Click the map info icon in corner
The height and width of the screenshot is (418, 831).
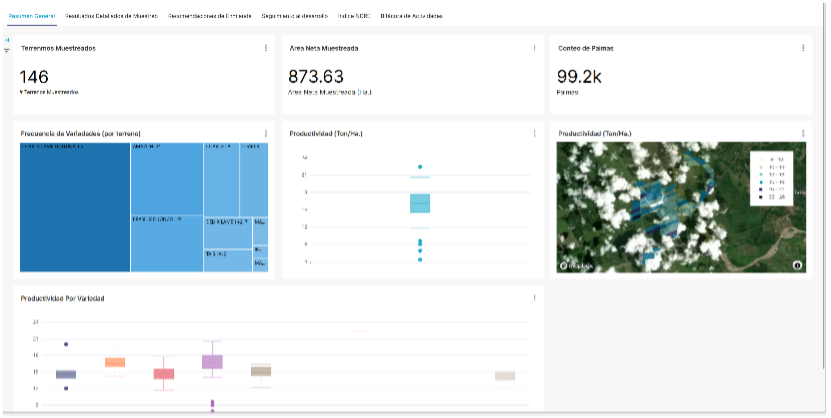tap(797, 265)
